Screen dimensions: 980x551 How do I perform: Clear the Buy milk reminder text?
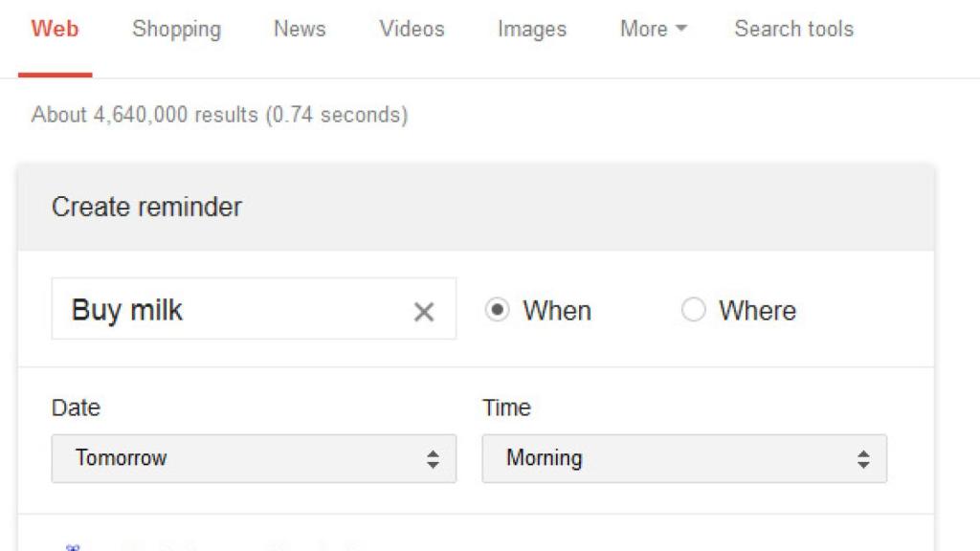(424, 310)
